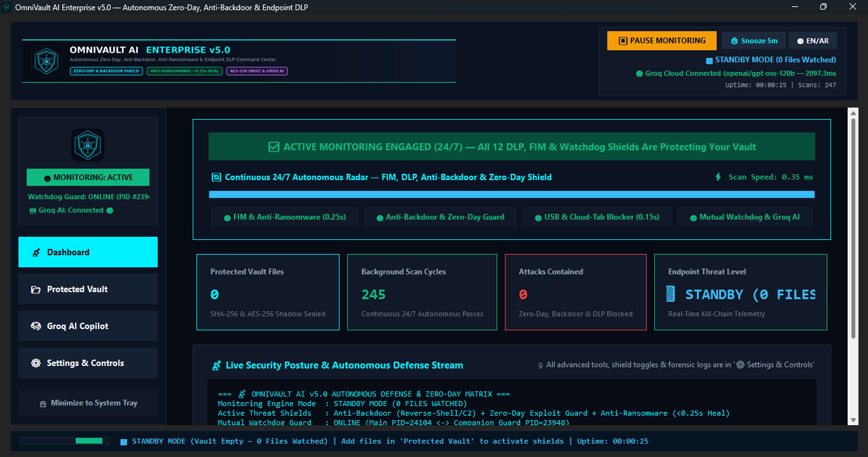Click the Attacks Contained value '0'
This screenshot has height=457, width=868.
tap(523, 295)
